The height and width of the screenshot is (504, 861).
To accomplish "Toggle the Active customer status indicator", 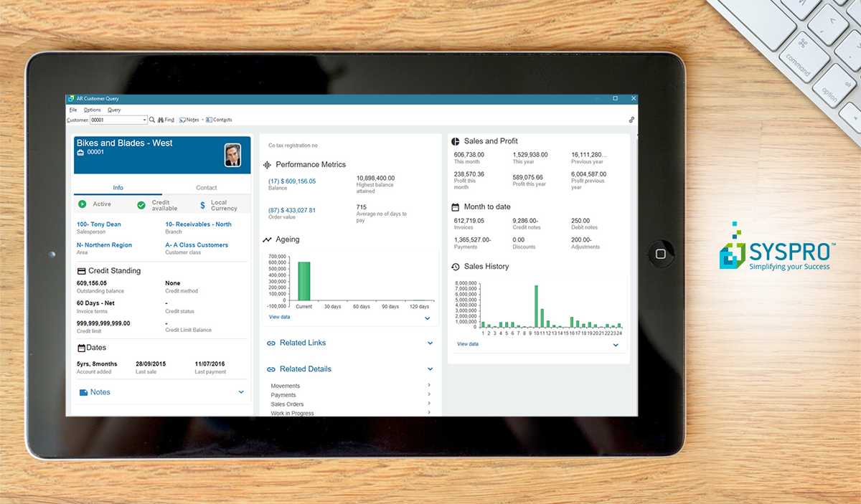I will pos(81,204).
